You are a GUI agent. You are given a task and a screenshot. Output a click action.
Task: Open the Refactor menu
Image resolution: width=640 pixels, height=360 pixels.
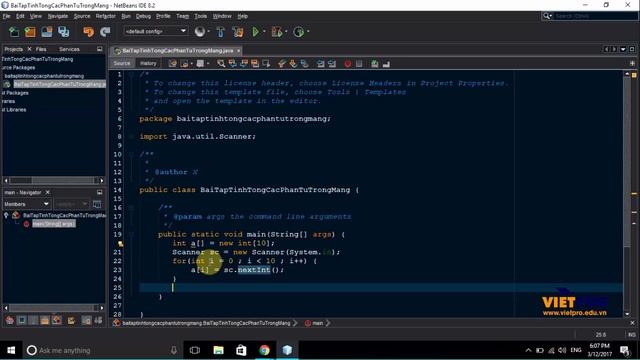tap(106, 16)
